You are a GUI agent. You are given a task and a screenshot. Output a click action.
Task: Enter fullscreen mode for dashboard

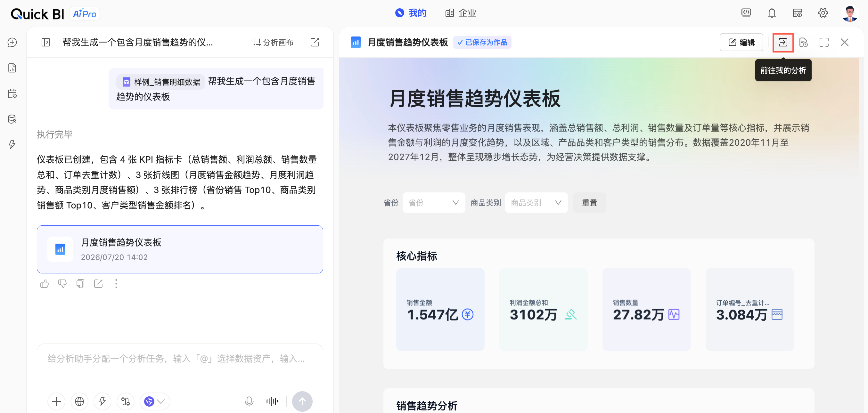click(824, 43)
